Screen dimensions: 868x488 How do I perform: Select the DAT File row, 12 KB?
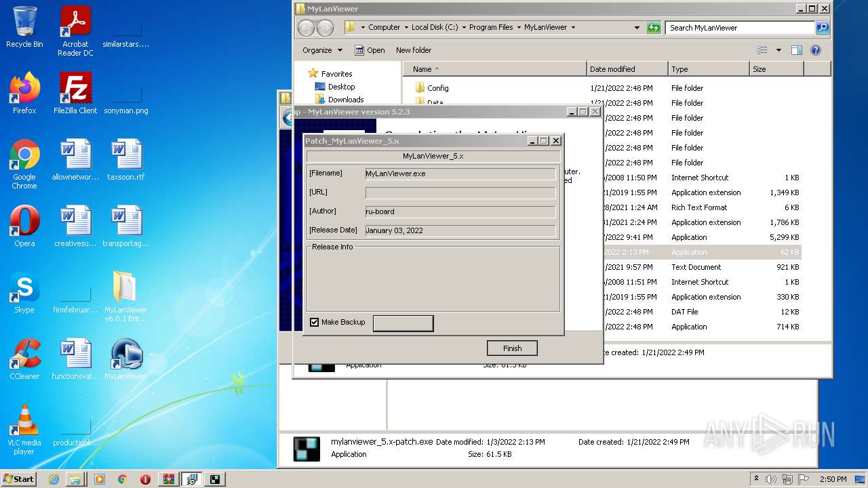[702, 312]
